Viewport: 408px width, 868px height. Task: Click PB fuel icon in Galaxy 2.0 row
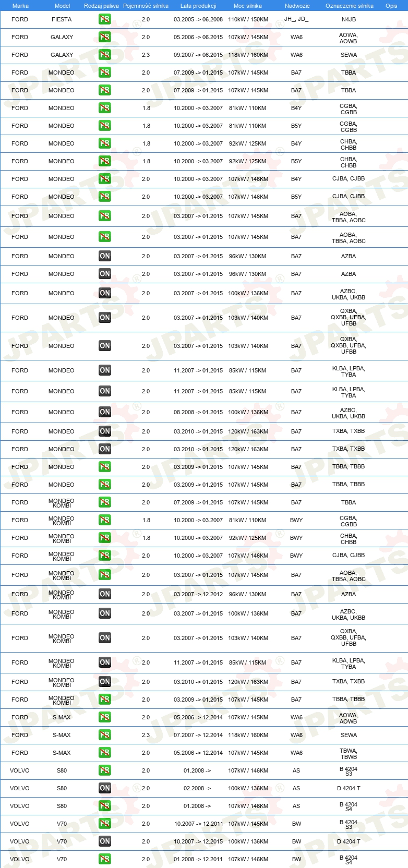[x=105, y=37]
